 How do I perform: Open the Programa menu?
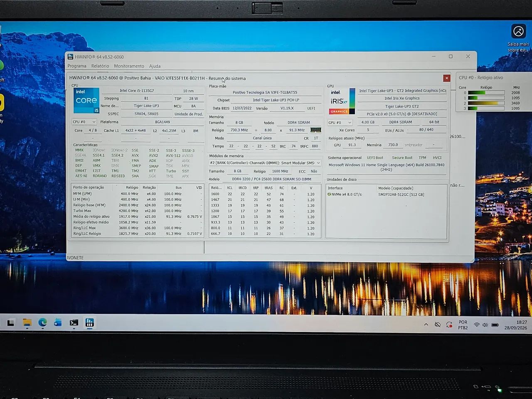pos(77,66)
